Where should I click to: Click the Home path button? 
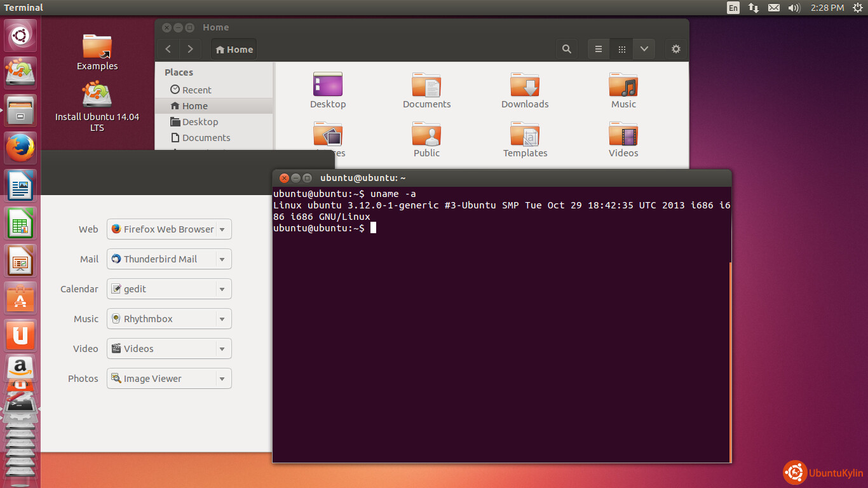tap(234, 50)
